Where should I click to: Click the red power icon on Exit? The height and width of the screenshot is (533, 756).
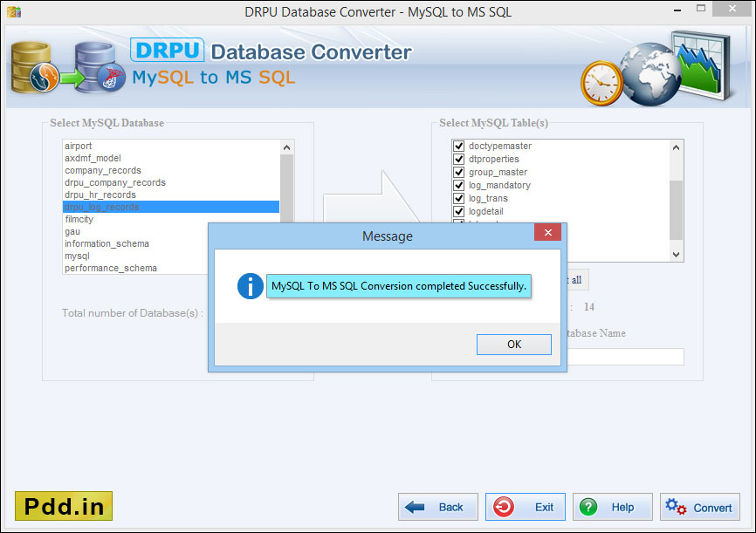coord(504,507)
